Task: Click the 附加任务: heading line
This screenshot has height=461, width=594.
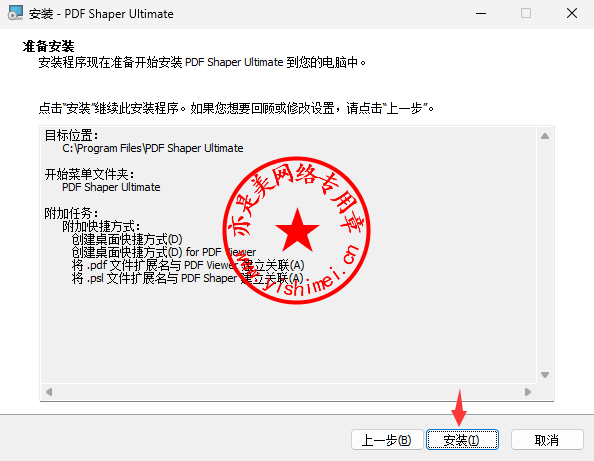Action: (x=71, y=213)
